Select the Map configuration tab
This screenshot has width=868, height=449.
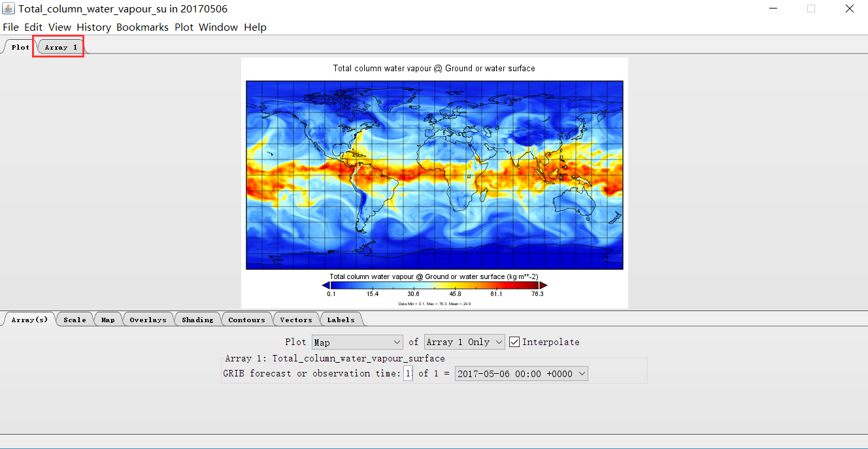click(x=107, y=319)
